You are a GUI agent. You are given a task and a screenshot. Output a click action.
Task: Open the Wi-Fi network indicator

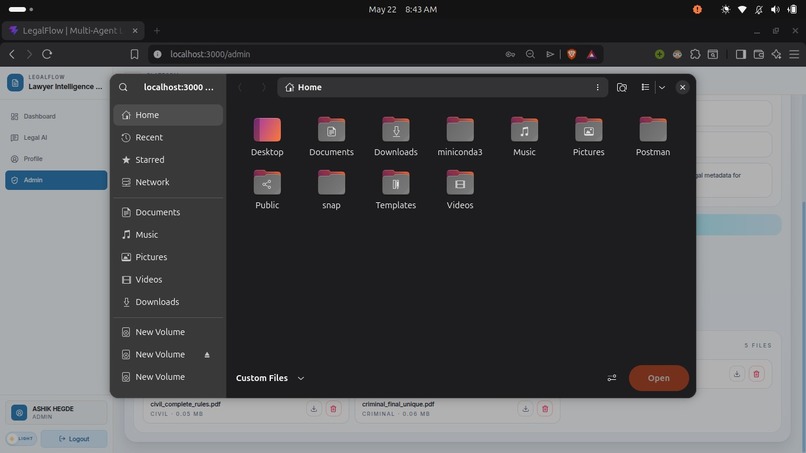pos(742,9)
